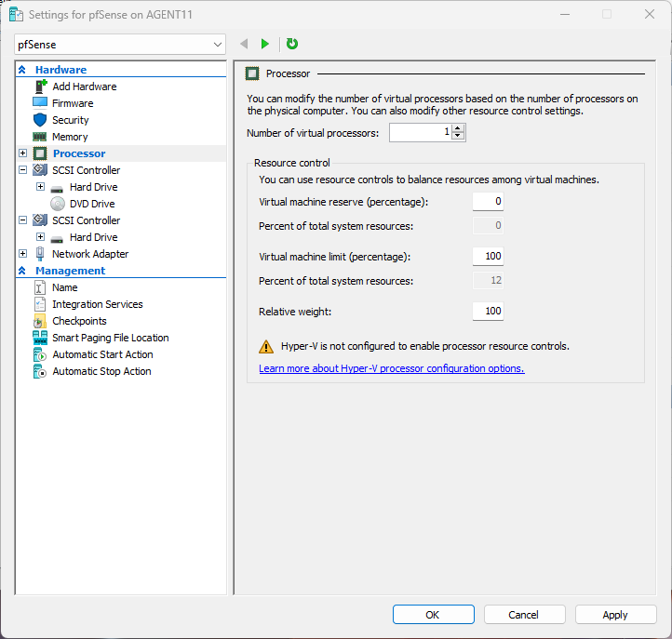Viewport: 672px width, 639px height.
Task: Select the Network Adapter icon
Action: [x=40, y=254]
